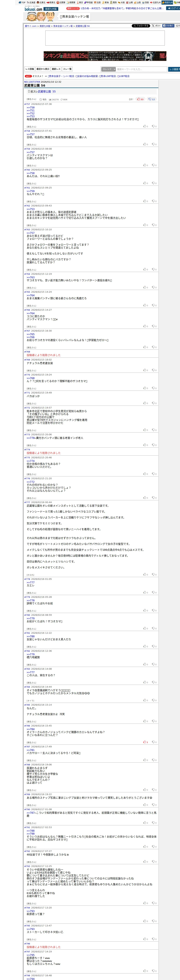Image resolution: width=180 pixels, height=980 pixels.
Task: Click 武蔵塚公園 56 breadcrumb link
Action: (83, 26)
